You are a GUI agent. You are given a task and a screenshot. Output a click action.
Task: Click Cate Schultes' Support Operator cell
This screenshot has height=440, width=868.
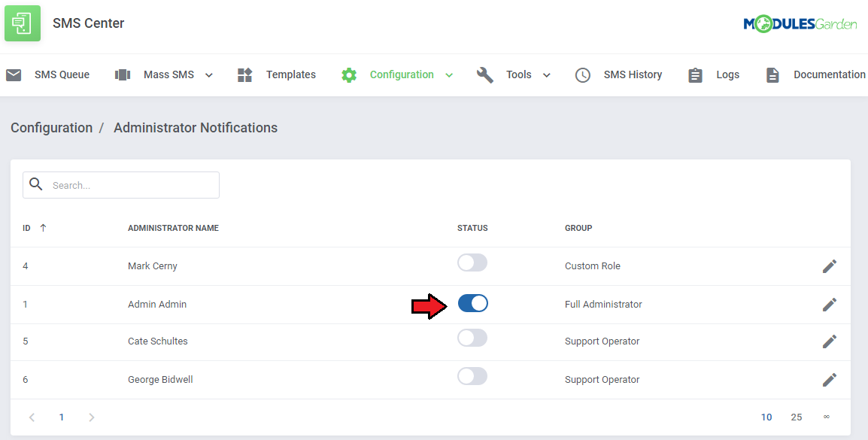click(x=602, y=341)
